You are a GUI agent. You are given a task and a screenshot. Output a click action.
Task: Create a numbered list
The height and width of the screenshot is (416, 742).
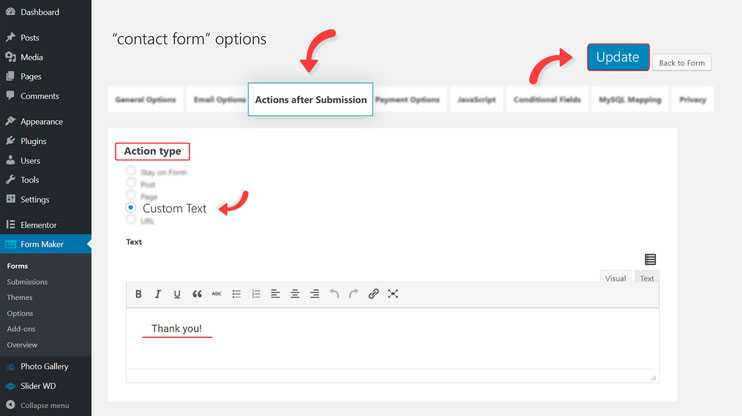256,294
